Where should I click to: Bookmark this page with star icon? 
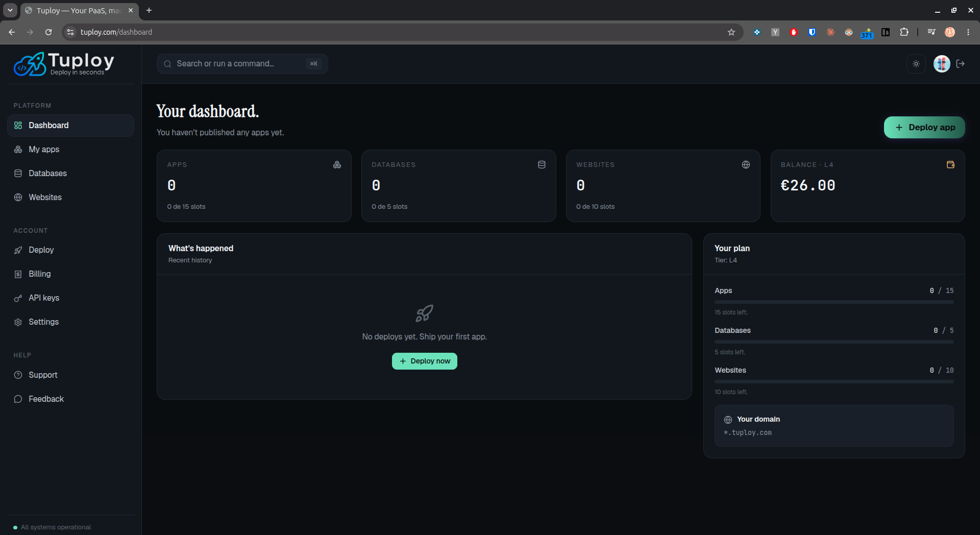point(731,32)
